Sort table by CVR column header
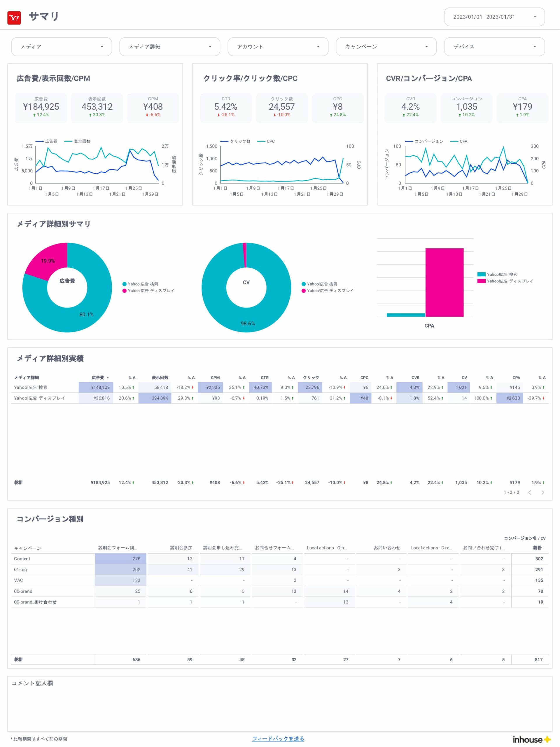The width and height of the screenshot is (560, 747). coord(415,378)
